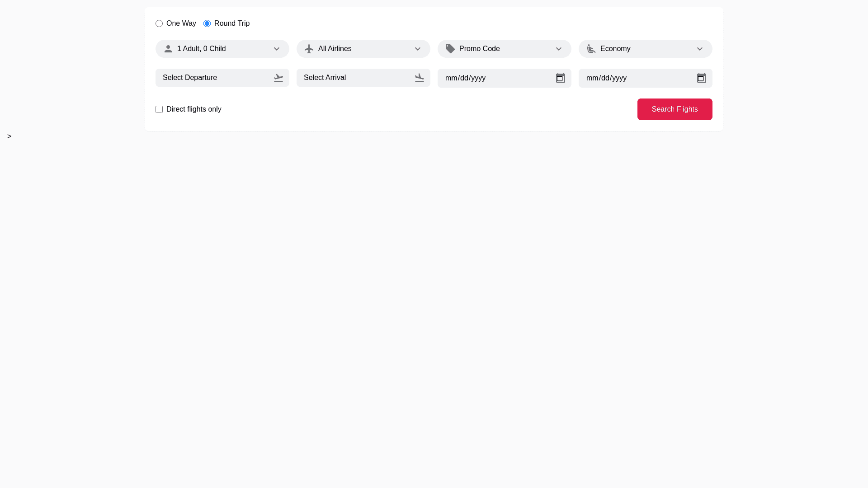Enable Direct flights only checkbox
Screen dimensions: 868x488
[x=159, y=109]
